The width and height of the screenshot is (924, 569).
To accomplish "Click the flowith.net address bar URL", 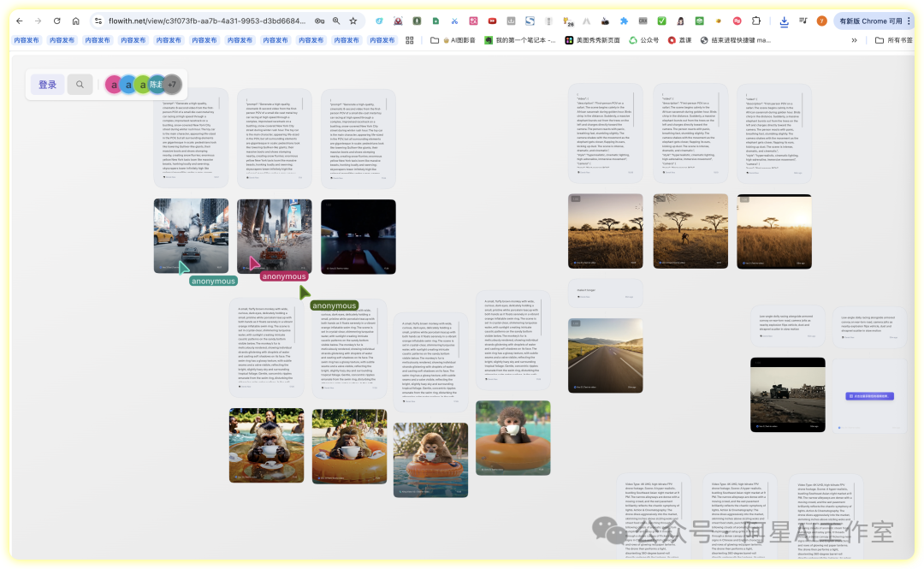I will tap(205, 21).
